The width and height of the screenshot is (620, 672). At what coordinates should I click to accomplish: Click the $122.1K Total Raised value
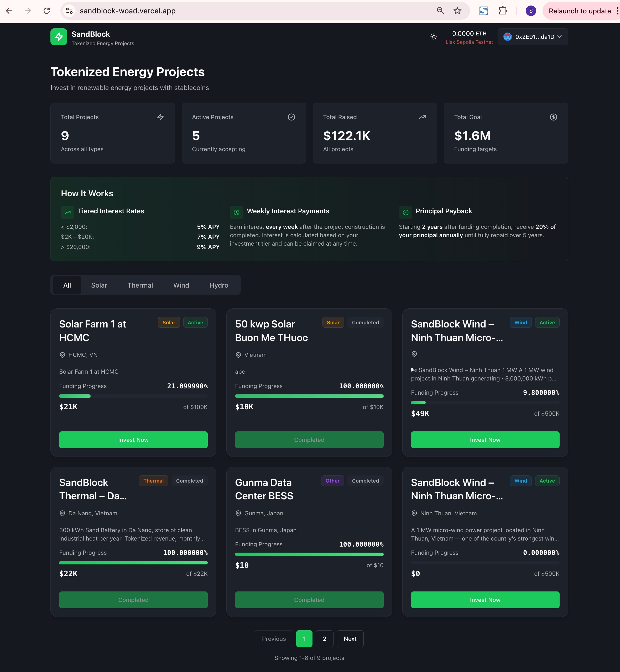pos(347,136)
